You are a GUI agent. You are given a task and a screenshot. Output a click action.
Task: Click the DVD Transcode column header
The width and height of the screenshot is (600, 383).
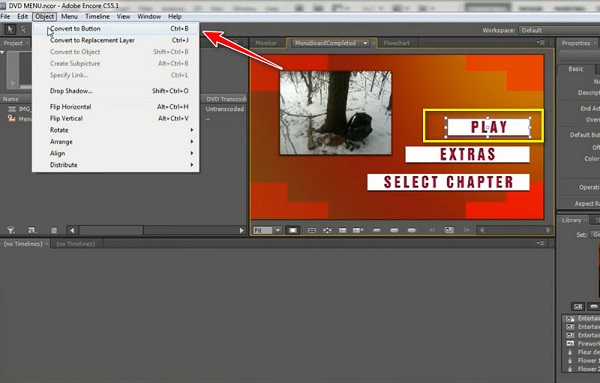(226, 99)
